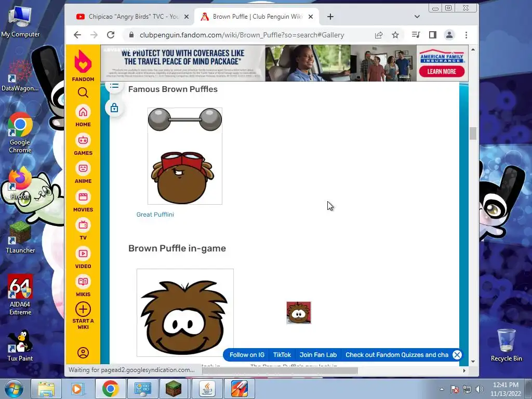Viewport: 532px width, 399px height.
Task: Click Join Fan Lab link
Action: coord(318,355)
